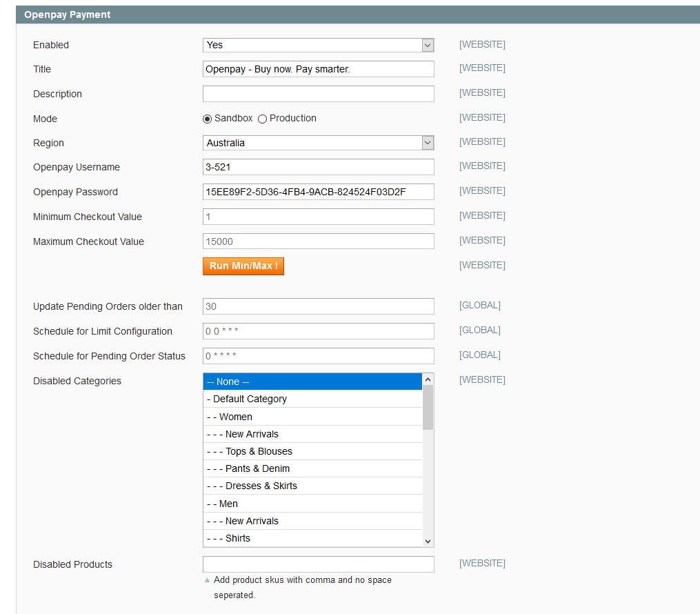Click the Openpay Password field
The image size is (700, 614).
[318, 192]
